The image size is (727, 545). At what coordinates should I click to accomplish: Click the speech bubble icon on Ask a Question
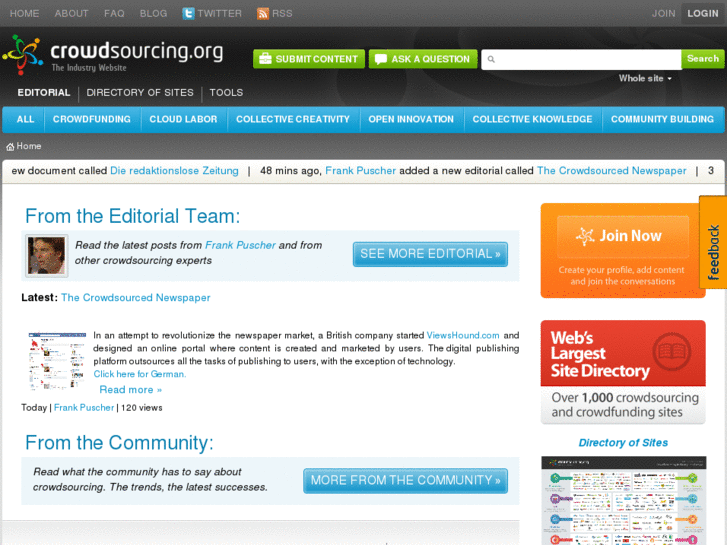coord(381,59)
